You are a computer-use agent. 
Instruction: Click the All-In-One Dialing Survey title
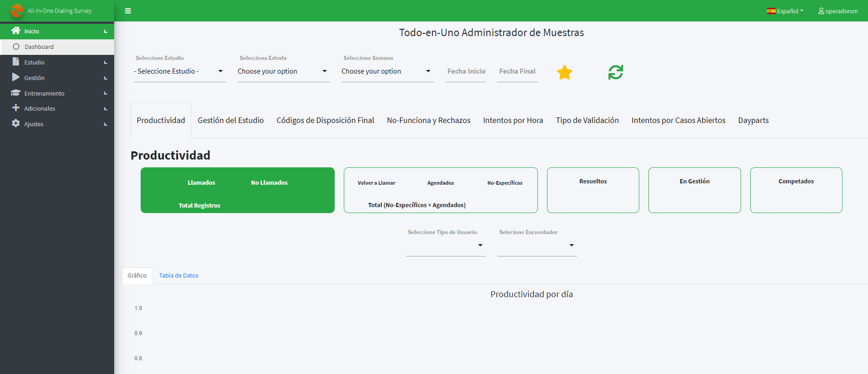pos(59,11)
